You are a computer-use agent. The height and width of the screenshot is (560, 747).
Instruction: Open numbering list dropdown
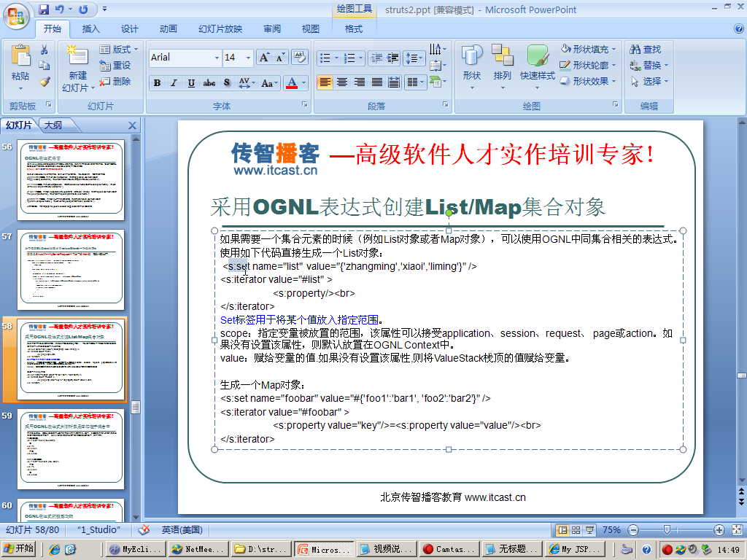pos(360,58)
